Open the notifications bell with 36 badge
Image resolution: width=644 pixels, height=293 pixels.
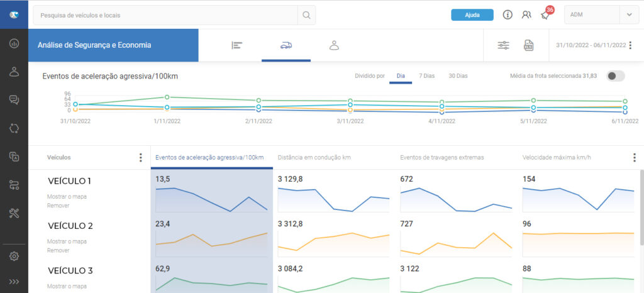click(x=545, y=14)
